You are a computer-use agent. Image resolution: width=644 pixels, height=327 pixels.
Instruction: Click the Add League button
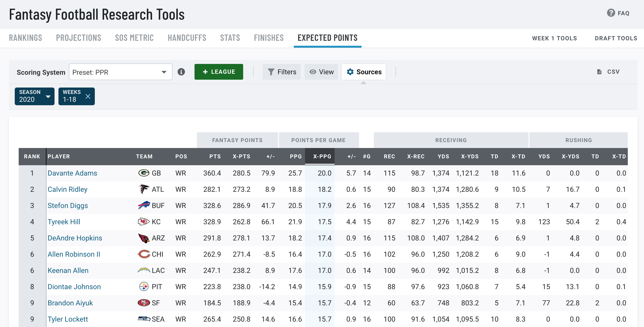pos(219,72)
